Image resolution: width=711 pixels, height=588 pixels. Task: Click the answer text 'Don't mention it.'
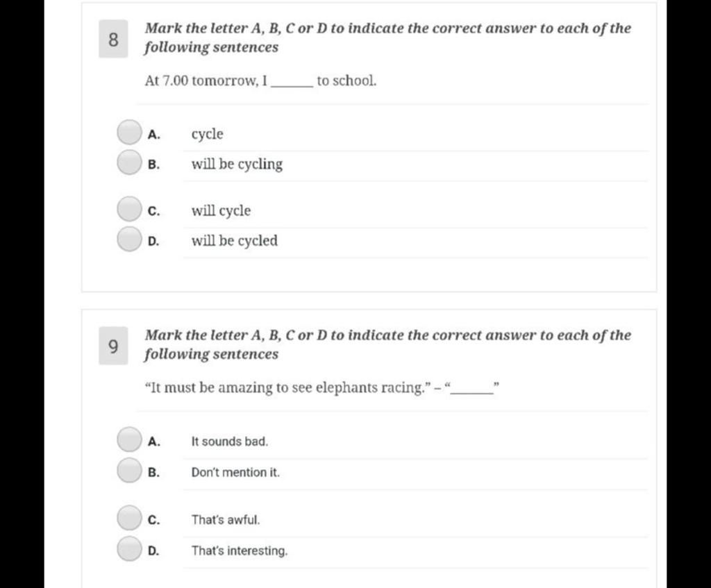click(235, 472)
